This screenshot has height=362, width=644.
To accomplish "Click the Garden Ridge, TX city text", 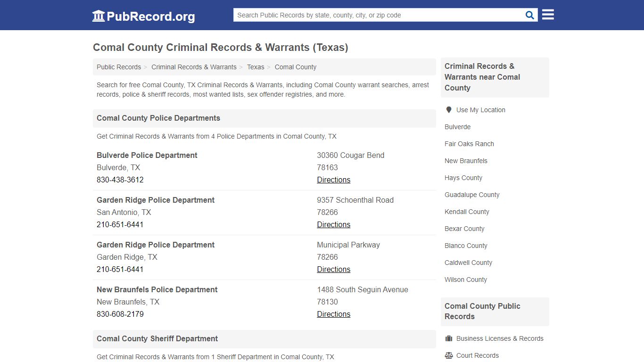I will coord(127,257).
